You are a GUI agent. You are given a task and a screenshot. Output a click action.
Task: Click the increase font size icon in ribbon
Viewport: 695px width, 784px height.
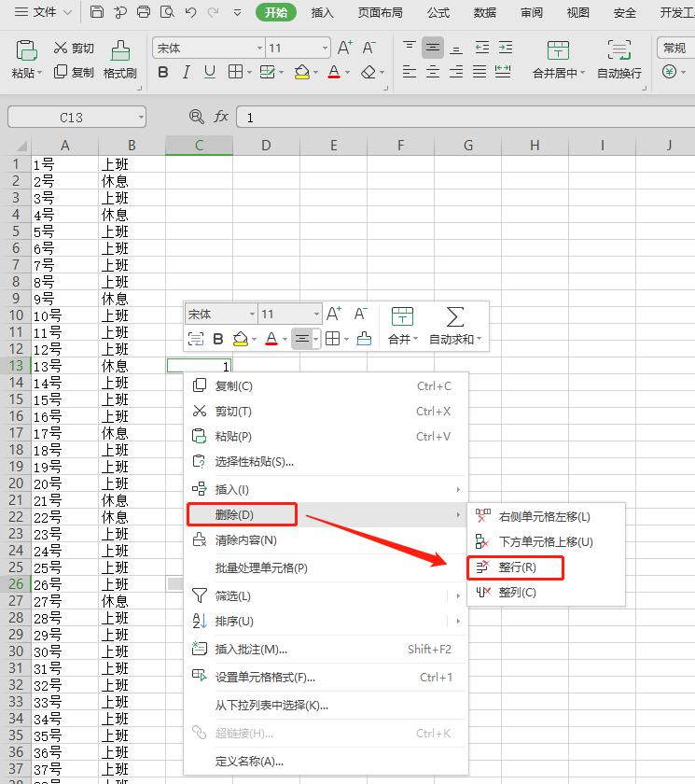point(344,48)
